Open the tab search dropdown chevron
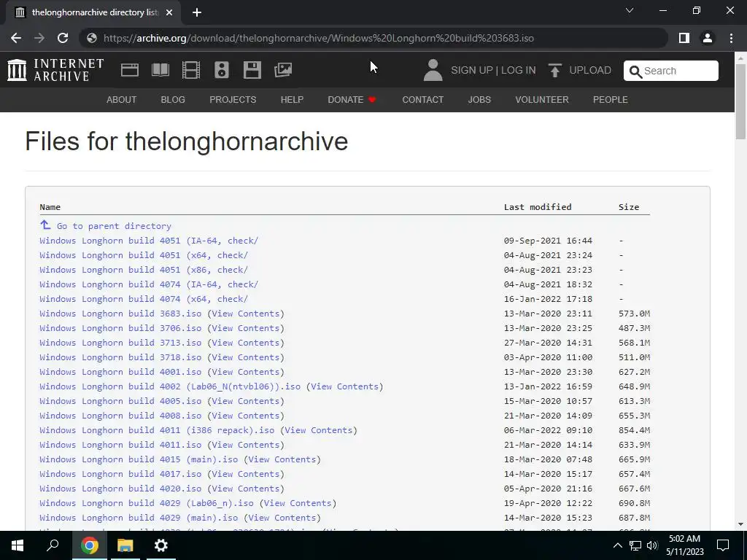This screenshot has height=560, width=747. 630,10
